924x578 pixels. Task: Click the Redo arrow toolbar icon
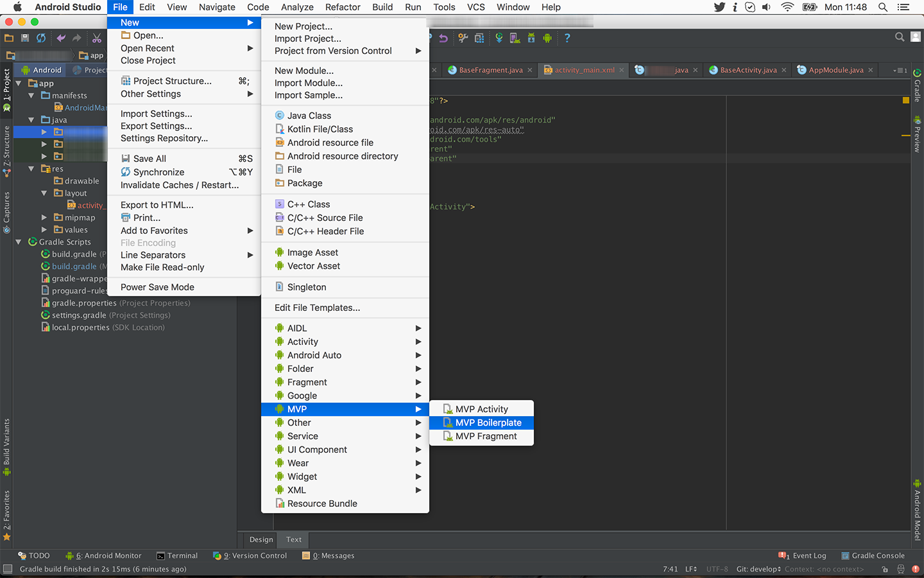77,38
